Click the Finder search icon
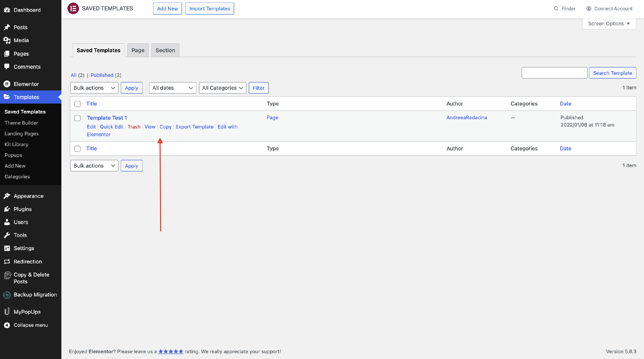Viewport: 644px width, 359px height. (x=556, y=9)
